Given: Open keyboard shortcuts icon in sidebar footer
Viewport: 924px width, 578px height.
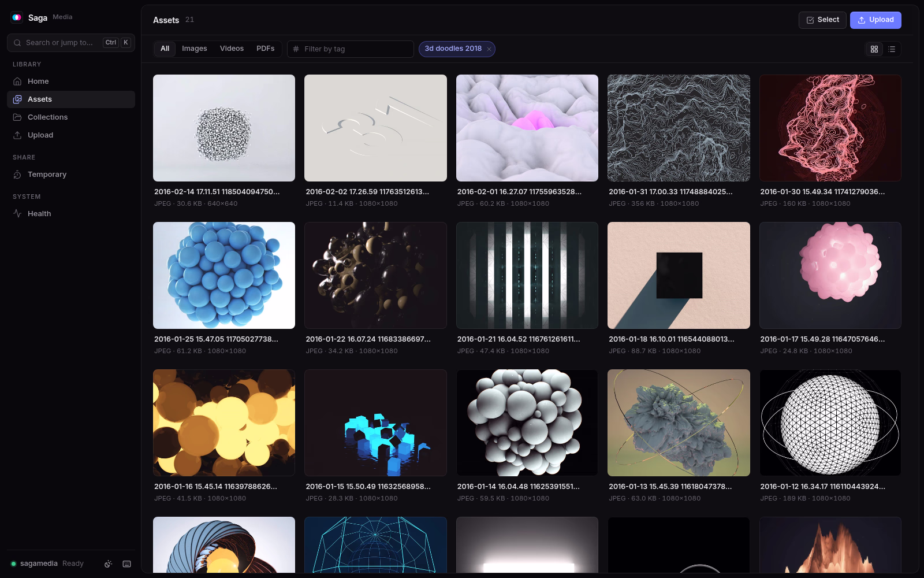Looking at the screenshot, I should pyautogui.click(x=127, y=564).
